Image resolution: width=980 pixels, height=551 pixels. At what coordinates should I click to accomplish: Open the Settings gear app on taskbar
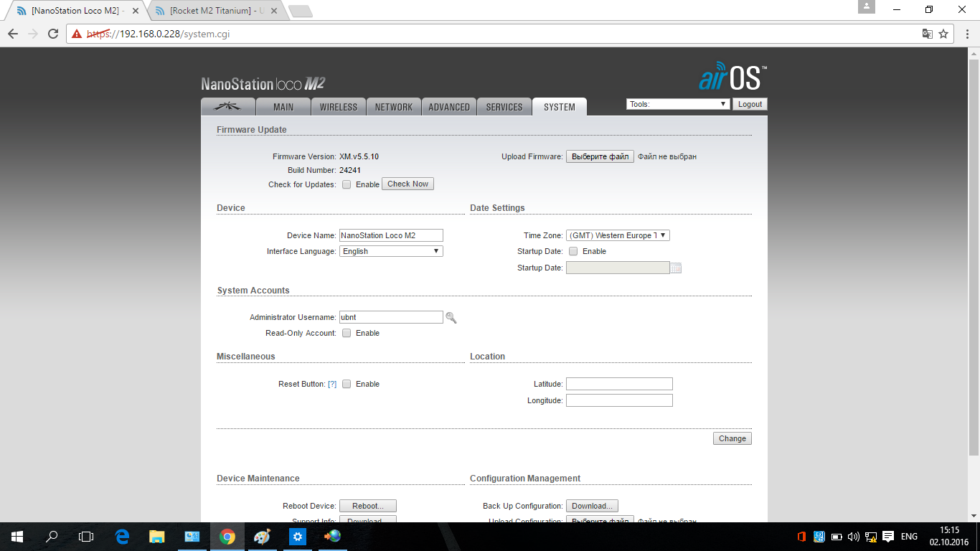(x=298, y=537)
